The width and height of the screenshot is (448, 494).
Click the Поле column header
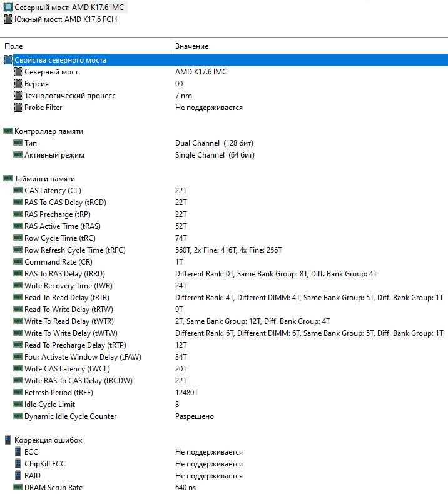point(14,46)
